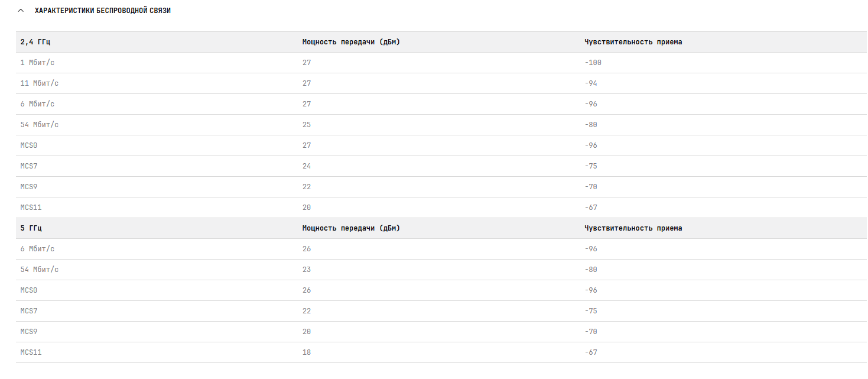
Task: Select the -94 sensitivity value
Action: tap(591, 83)
